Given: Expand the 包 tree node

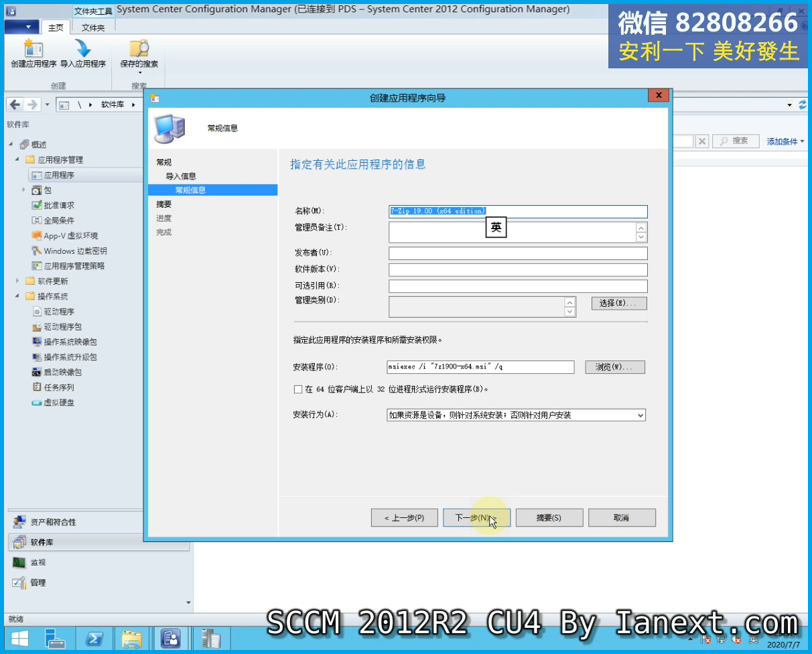Looking at the screenshot, I should (24, 190).
